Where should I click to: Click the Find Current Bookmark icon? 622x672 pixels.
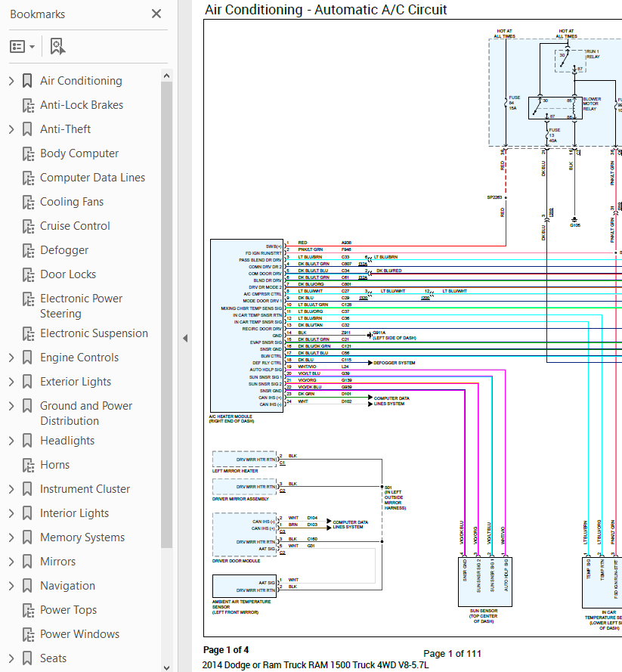pyautogui.click(x=57, y=46)
